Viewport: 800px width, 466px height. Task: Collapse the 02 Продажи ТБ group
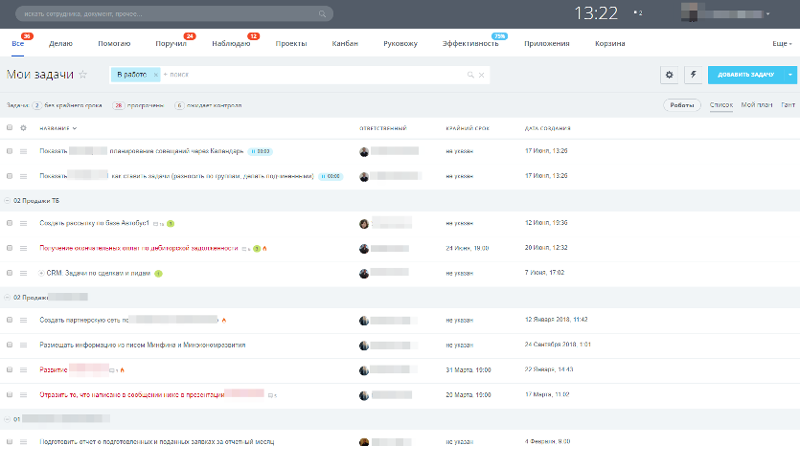tap(7, 201)
